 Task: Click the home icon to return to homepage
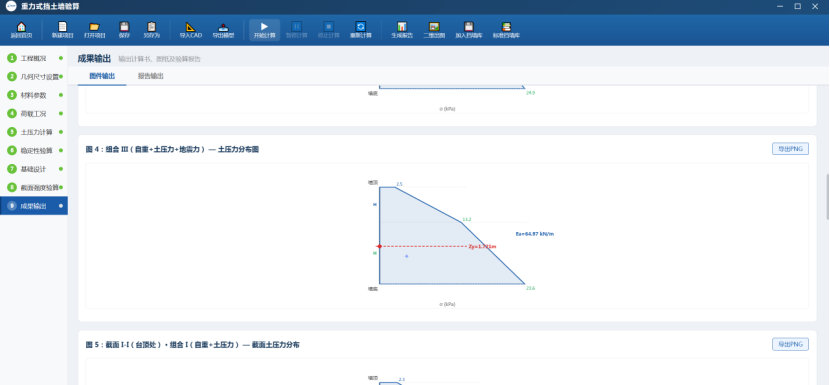coord(21,30)
